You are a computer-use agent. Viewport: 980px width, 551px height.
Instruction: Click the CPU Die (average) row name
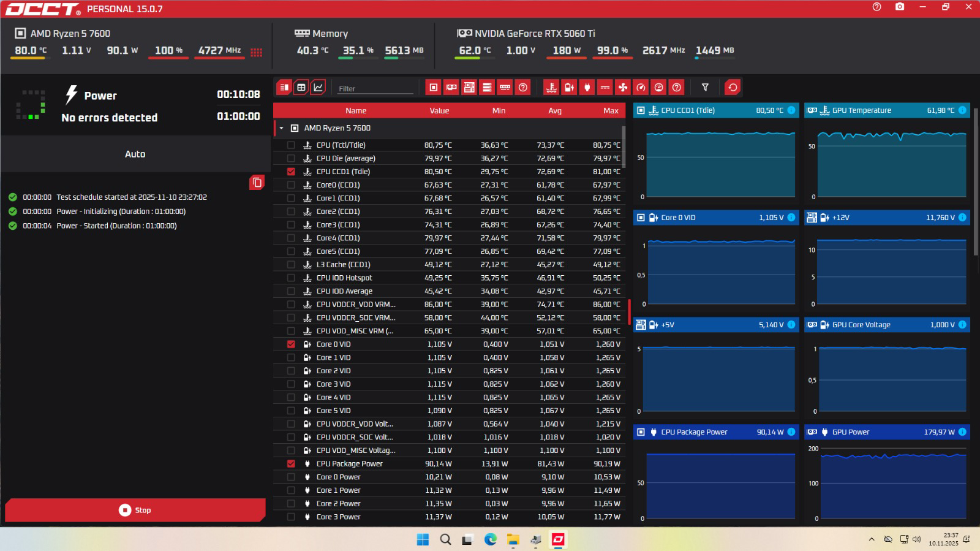pyautogui.click(x=346, y=159)
